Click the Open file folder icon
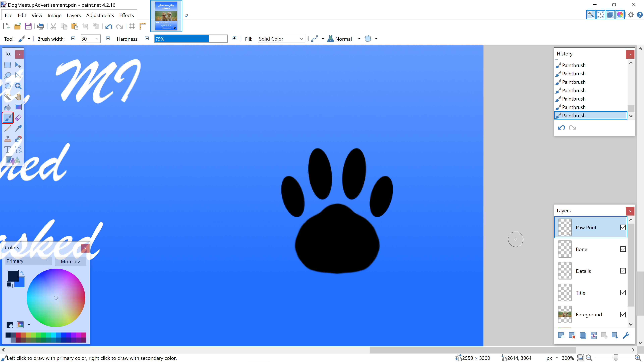Viewport: 644px width, 362px height. (17, 26)
